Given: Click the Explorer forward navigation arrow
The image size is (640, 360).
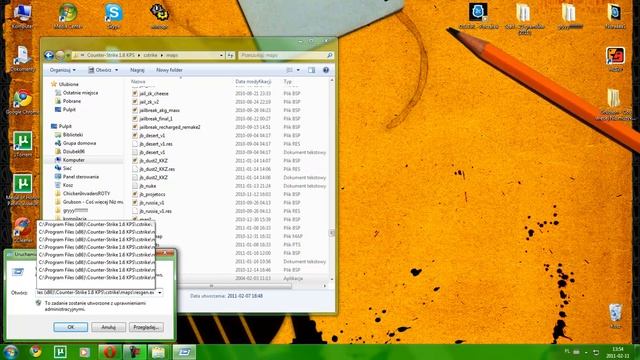Looking at the screenshot, I should [x=60, y=55].
